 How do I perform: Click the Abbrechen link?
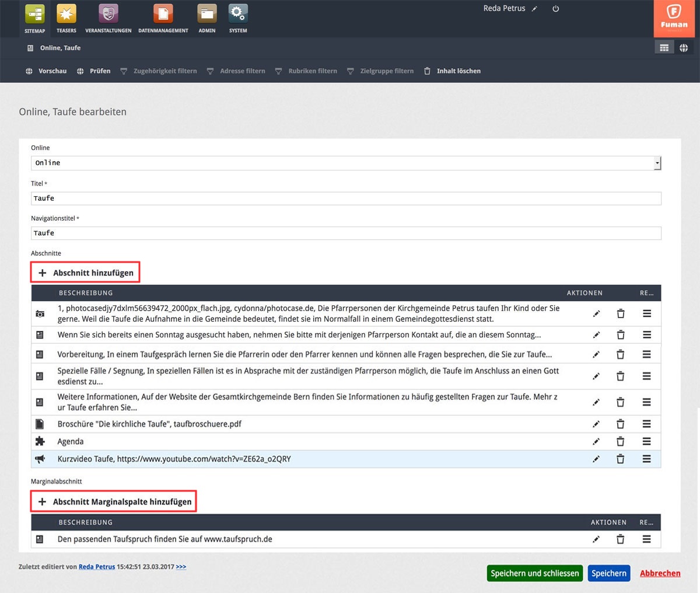(x=660, y=573)
